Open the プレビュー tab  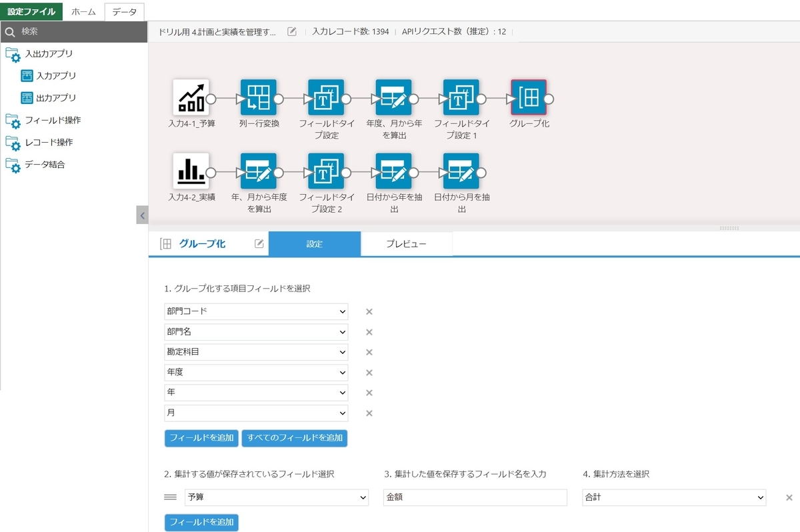[406, 244]
